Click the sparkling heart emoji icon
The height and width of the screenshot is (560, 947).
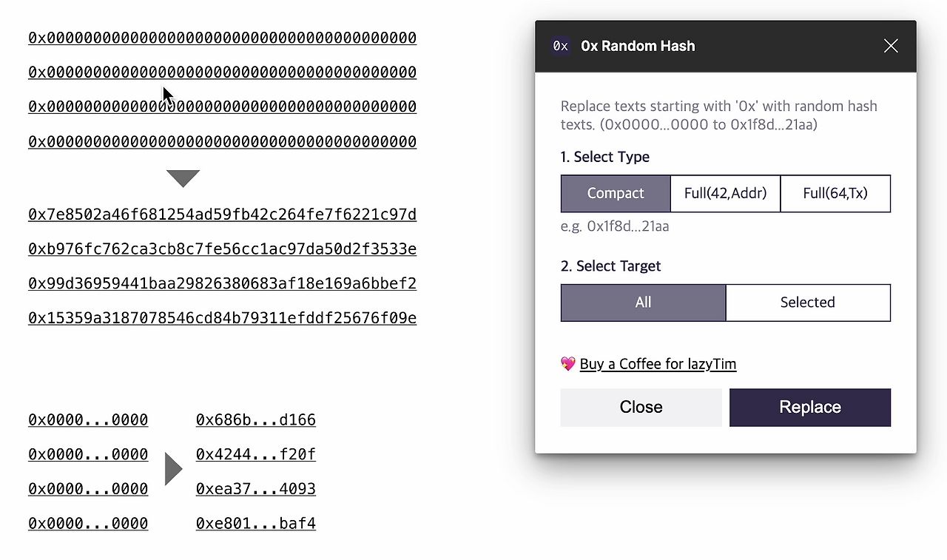567,363
